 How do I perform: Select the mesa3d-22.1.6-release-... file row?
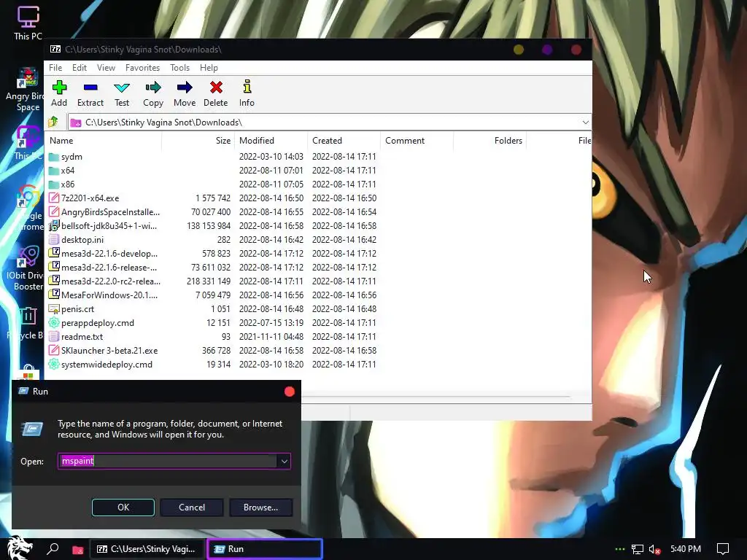coord(212,267)
